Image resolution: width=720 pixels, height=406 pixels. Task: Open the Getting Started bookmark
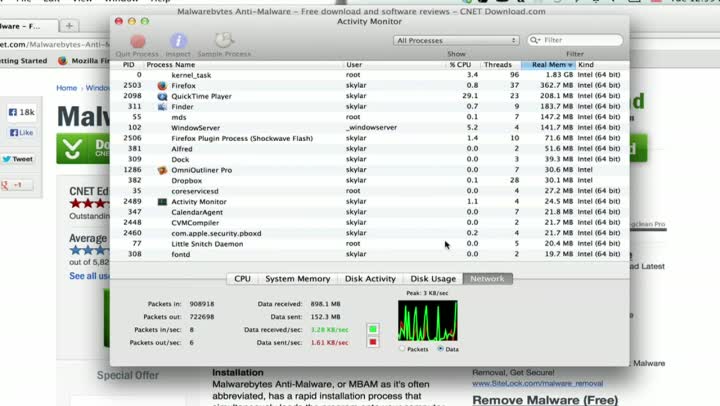pyautogui.click(x=23, y=61)
